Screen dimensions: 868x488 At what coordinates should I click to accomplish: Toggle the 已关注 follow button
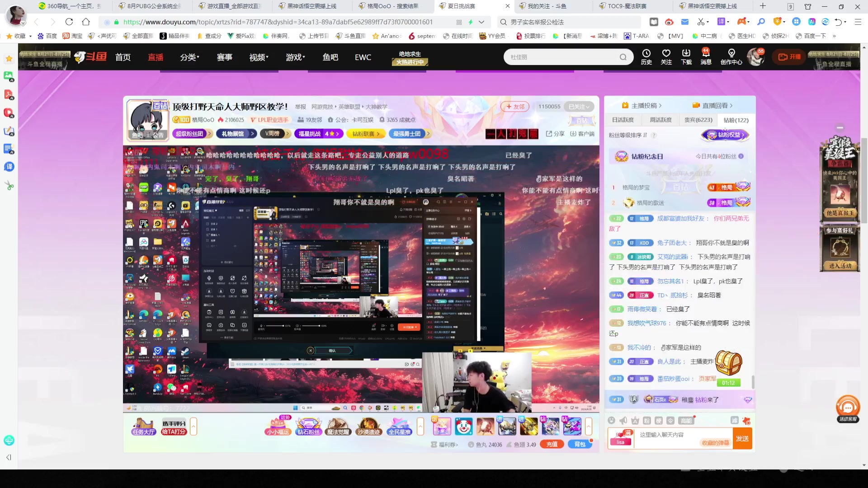pyautogui.click(x=579, y=107)
